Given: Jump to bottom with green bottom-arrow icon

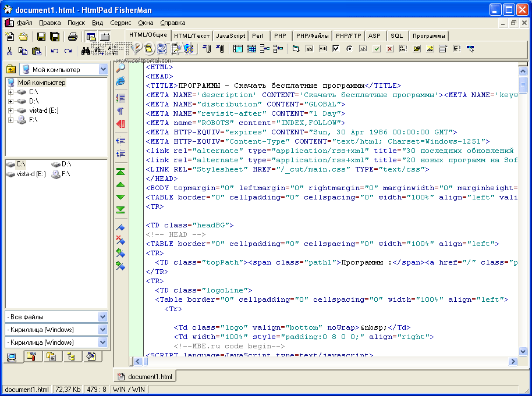Looking at the screenshot, I should point(120,210).
